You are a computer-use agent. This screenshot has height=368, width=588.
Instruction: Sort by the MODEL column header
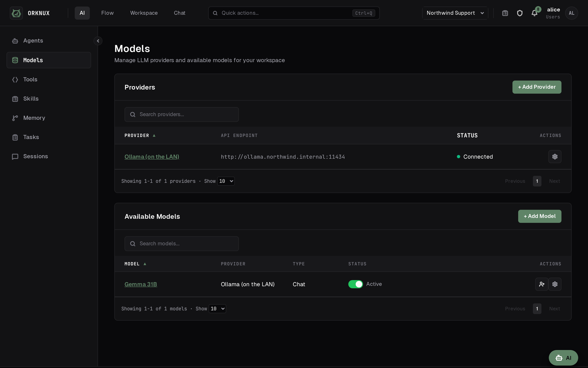[135, 264]
